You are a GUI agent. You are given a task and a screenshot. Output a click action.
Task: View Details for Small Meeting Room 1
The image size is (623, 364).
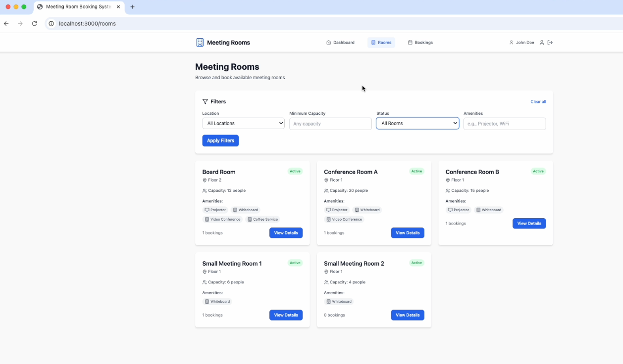286,315
